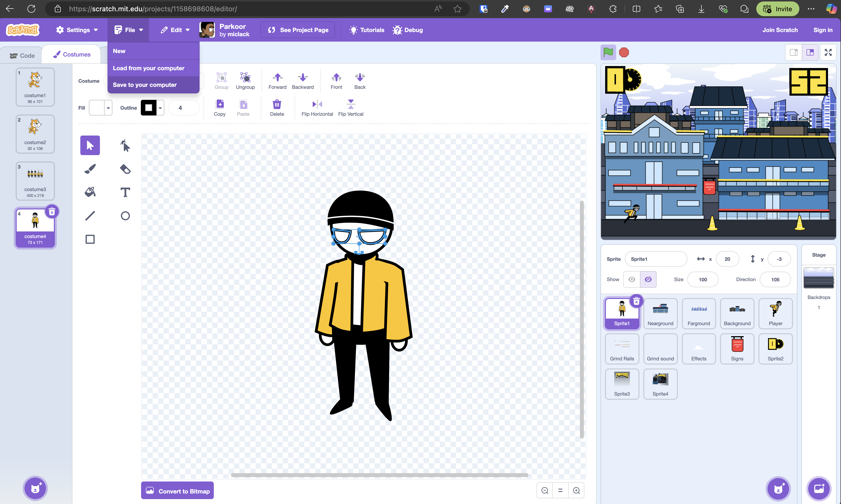
Task: Open the Settings dropdown menu
Action: (77, 30)
